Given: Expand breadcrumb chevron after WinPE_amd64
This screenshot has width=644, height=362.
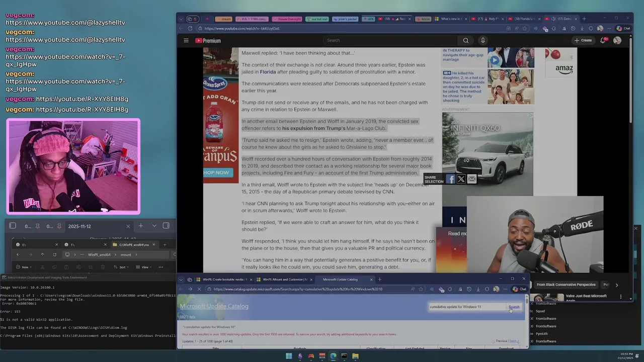Looking at the screenshot, I should pyautogui.click(x=115, y=254).
